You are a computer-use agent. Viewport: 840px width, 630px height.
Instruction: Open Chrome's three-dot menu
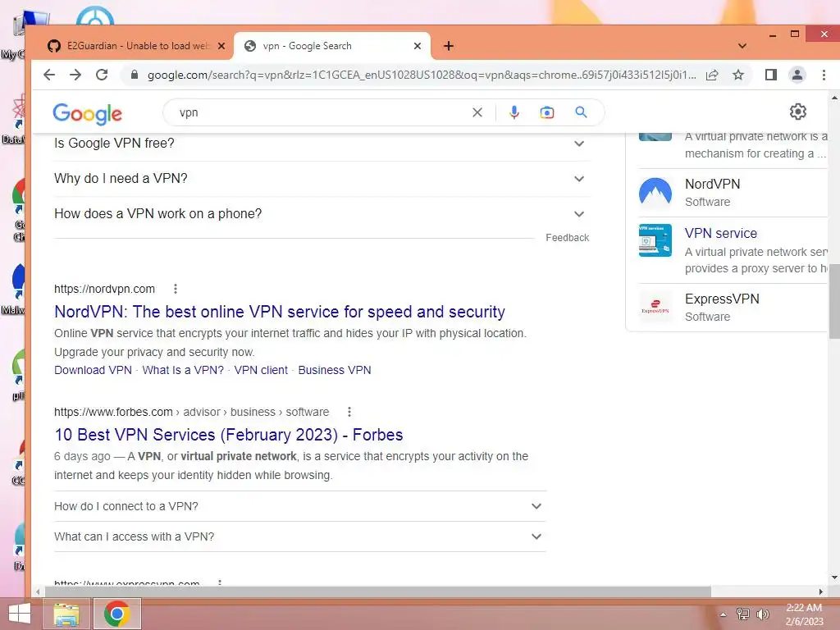tap(824, 75)
